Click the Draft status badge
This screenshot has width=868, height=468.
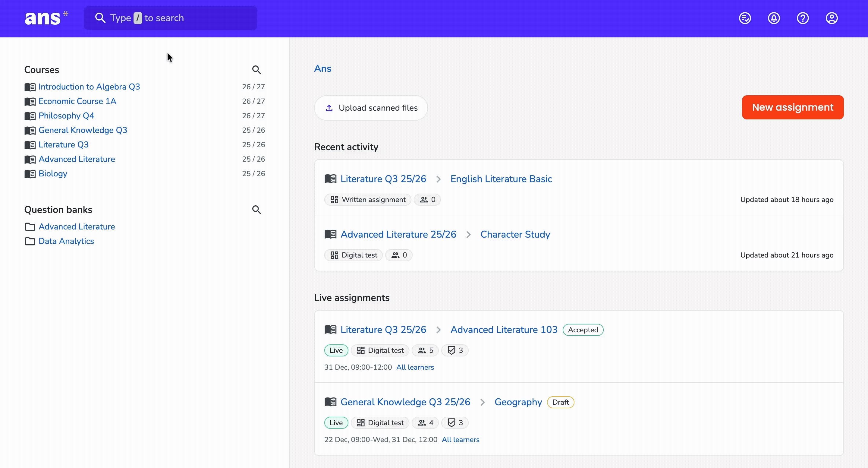(561, 402)
